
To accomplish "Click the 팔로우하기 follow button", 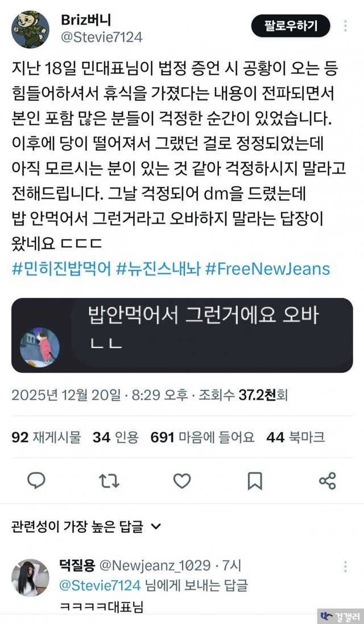I will [291, 26].
